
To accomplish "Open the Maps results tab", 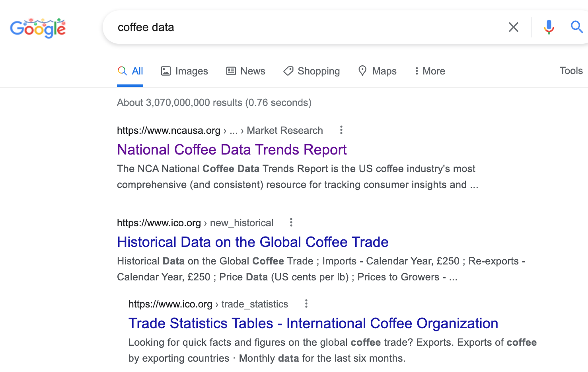I will (377, 71).
